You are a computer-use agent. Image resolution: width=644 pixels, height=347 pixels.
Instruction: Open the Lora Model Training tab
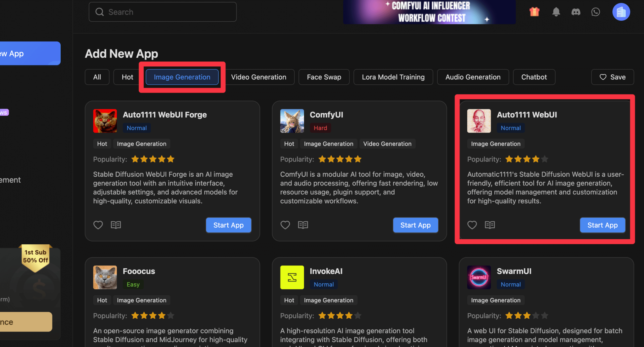pos(393,77)
